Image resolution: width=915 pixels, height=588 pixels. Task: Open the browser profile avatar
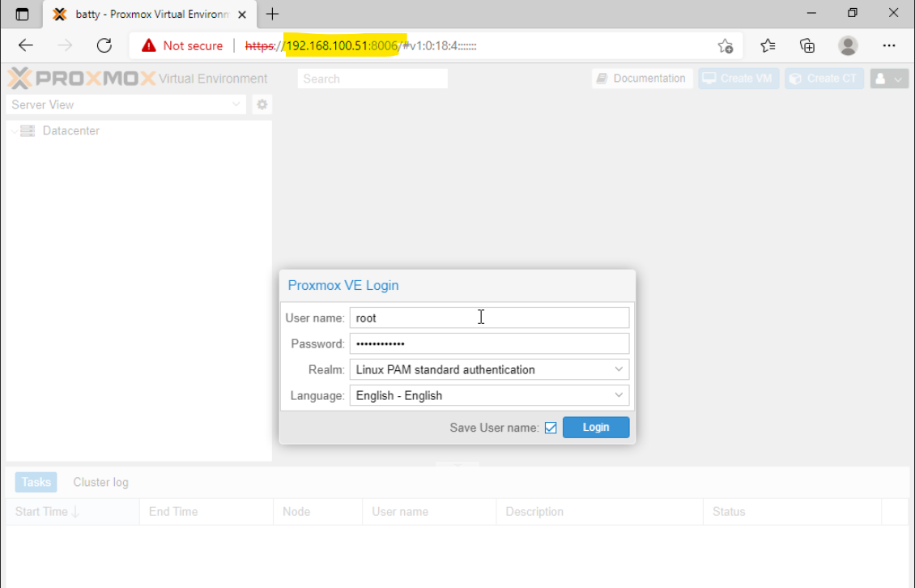pos(847,45)
